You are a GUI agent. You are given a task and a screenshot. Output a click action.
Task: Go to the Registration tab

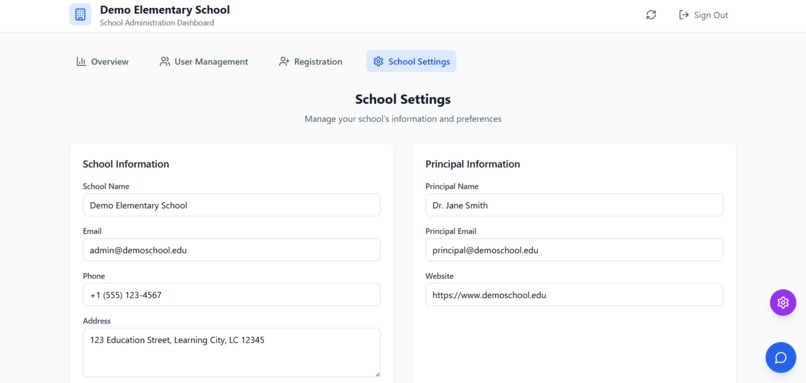(310, 62)
